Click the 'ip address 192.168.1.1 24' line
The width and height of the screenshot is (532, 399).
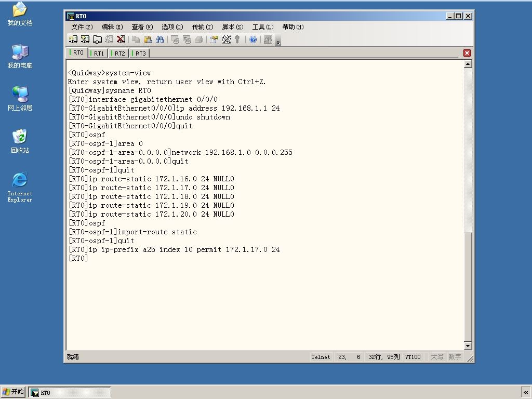174,108
